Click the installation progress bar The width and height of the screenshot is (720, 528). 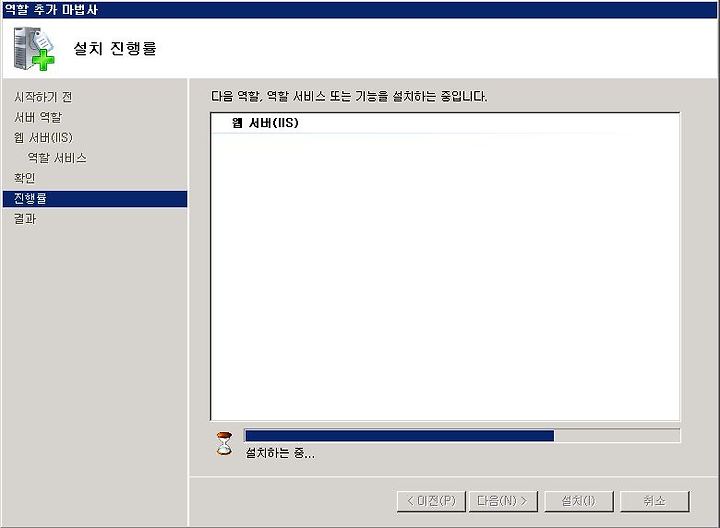click(462, 435)
